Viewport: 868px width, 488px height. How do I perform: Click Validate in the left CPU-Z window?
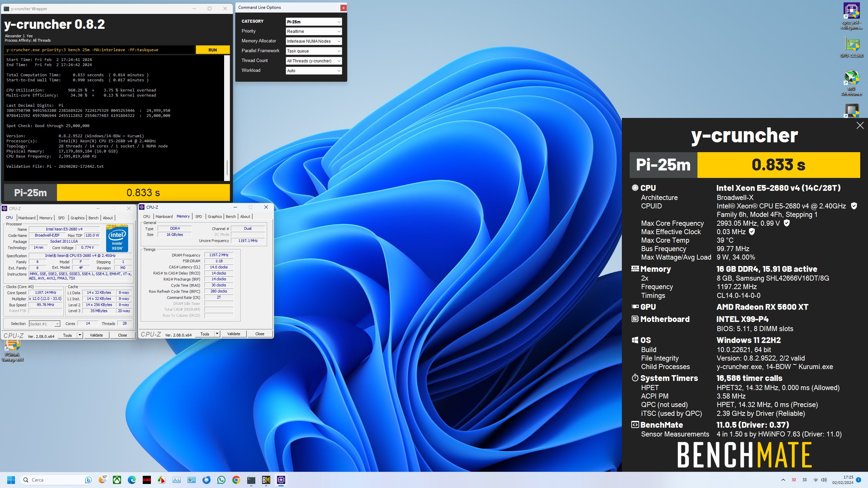tap(96, 335)
